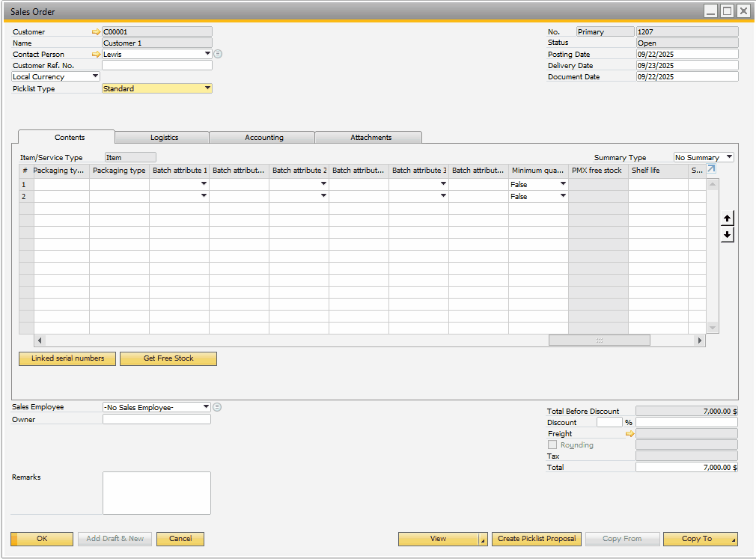Toggle the Rounding checkbox
This screenshot has height=559, width=756.
tap(552, 445)
